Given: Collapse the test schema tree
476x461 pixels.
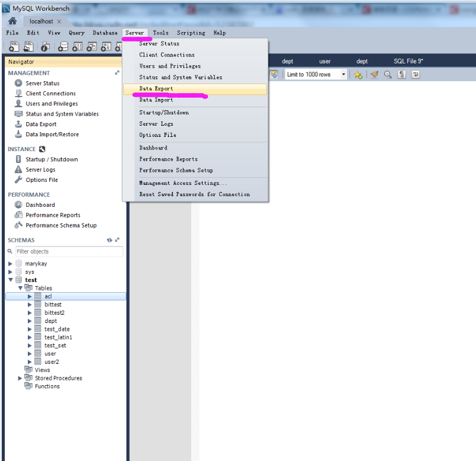Looking at the screenshot, I should [x=11, y=280].
